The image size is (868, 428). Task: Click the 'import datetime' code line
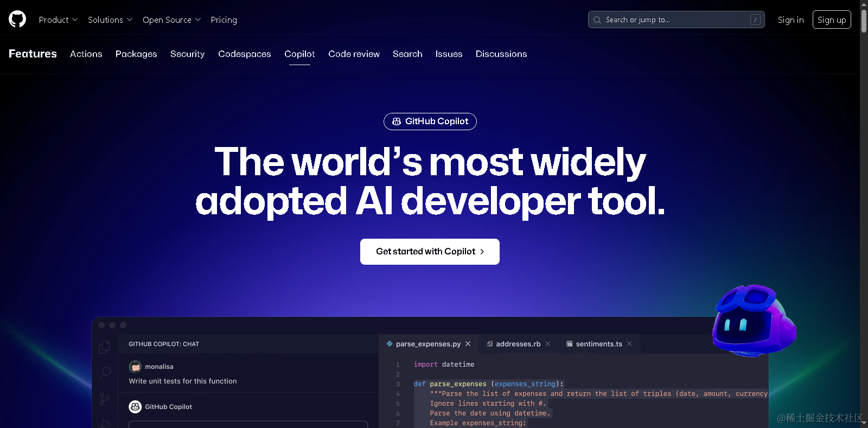coord(444,365)
